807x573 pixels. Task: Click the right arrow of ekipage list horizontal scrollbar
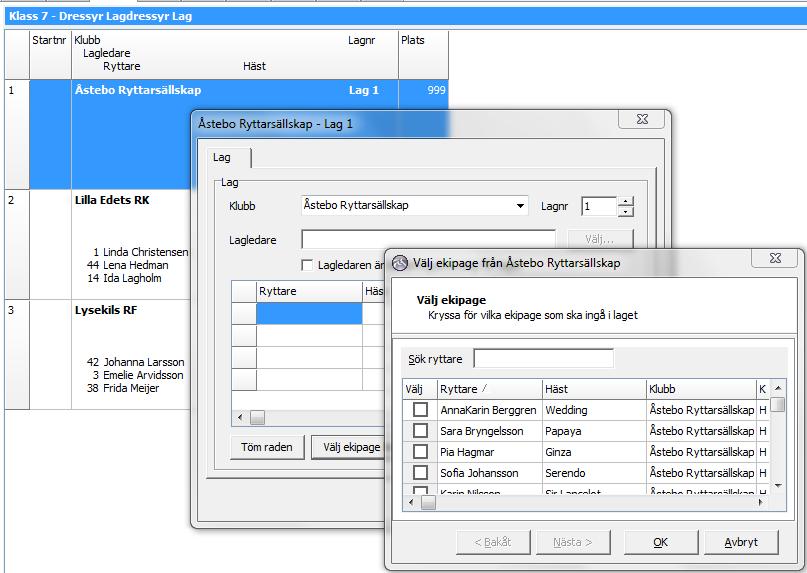[761, 502]
